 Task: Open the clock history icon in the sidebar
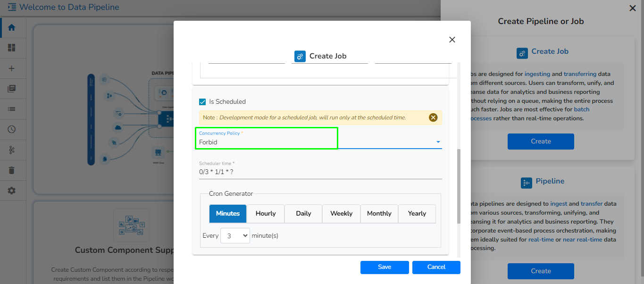coord(12,129)
